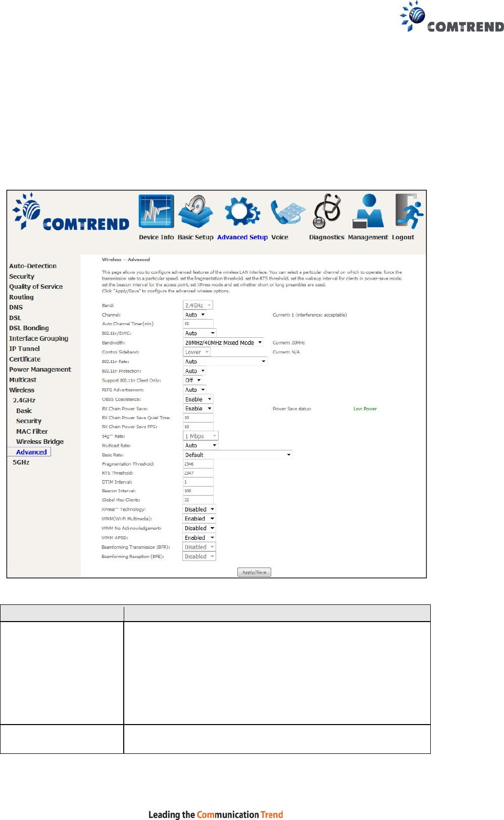Viewport: 504px width, 820px height.
Task: Open the Basic Setup disc icon
Action: coord(196,211)
